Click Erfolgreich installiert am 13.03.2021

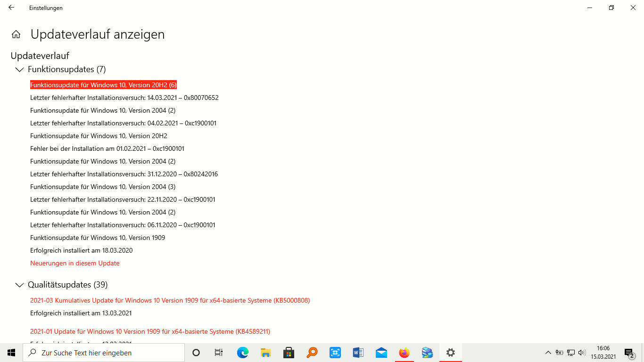81,313
